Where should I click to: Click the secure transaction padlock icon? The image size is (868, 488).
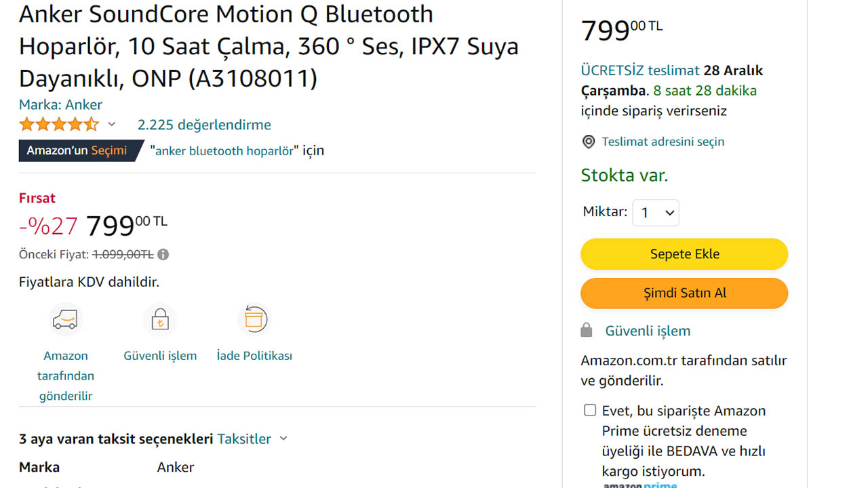160,319
